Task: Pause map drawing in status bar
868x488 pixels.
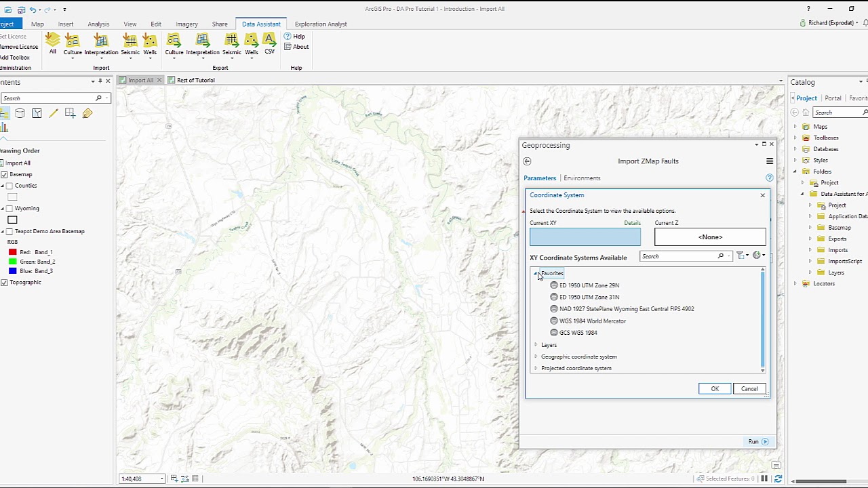Action: 764,479
